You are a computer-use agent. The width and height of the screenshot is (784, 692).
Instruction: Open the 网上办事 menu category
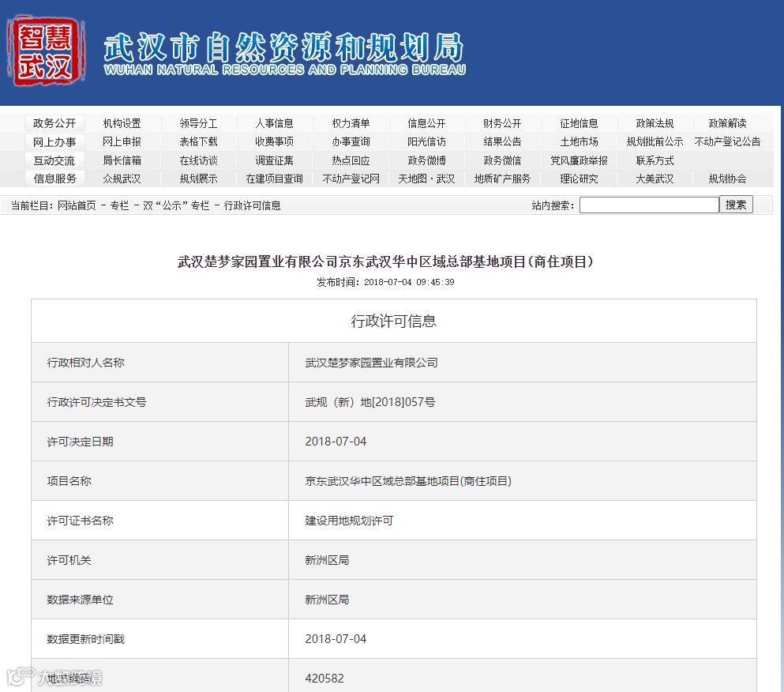coord(54,142)
